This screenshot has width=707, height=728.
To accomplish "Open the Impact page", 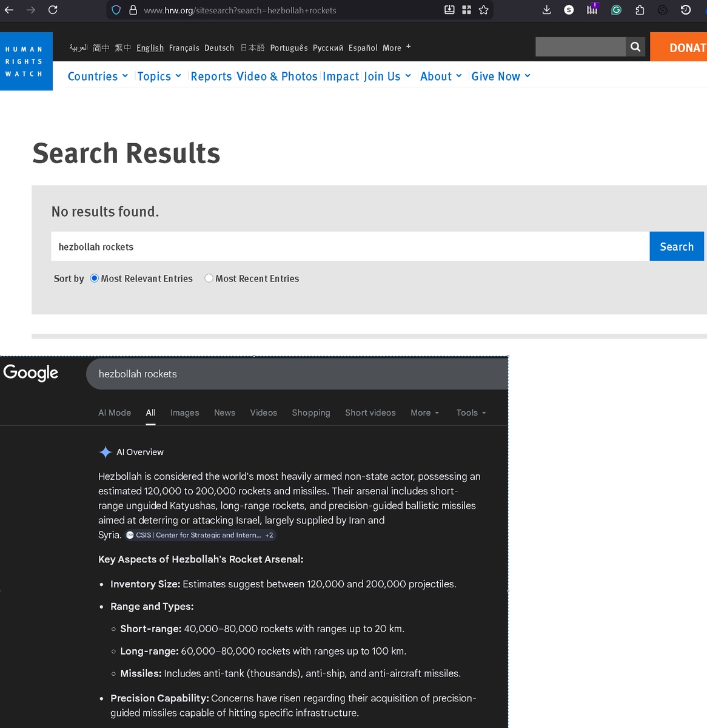I will pyautogui.click(x=341, y=76).
